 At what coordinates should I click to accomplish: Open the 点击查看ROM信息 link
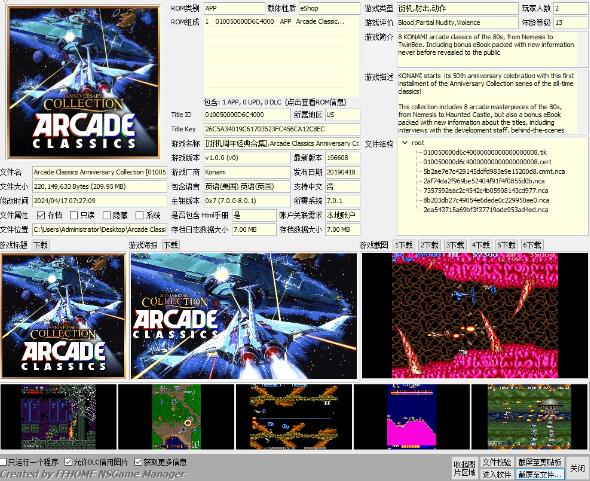coord(316,102)
